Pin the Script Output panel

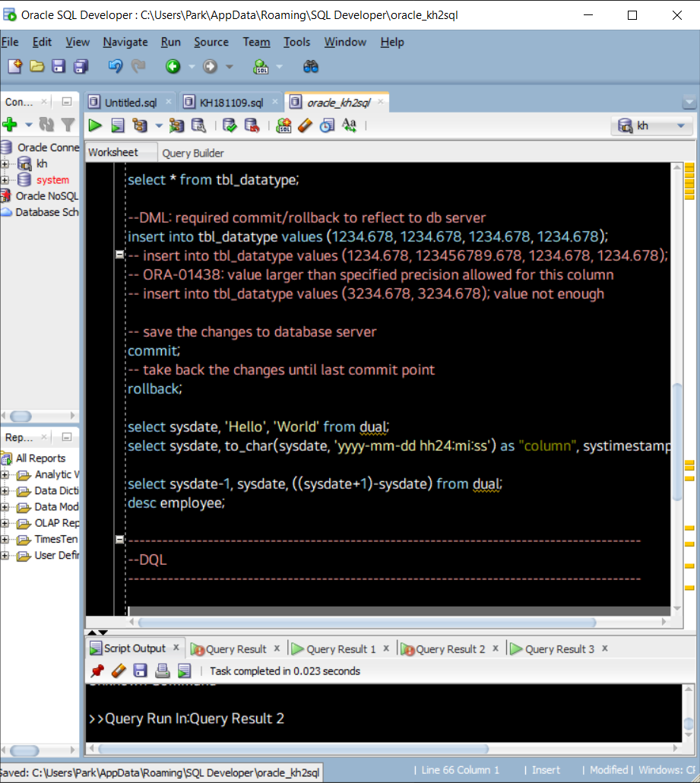[x=97, y=670]
